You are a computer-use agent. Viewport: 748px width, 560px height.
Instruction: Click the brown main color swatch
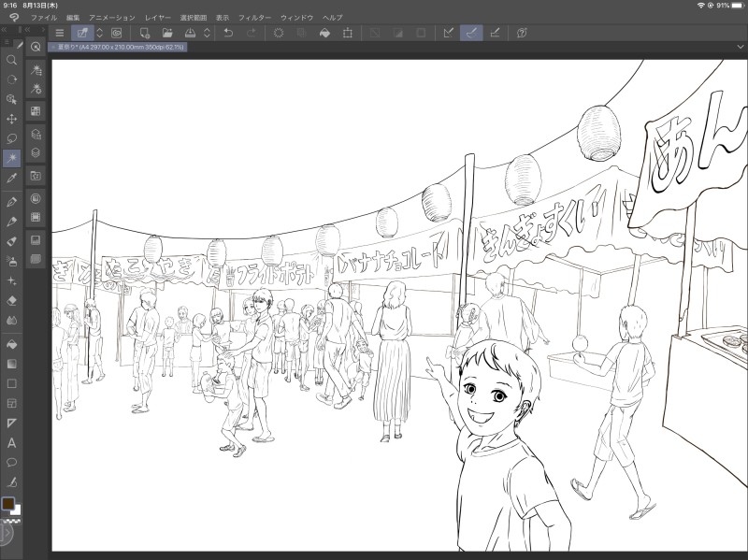[x=8, y=504]
